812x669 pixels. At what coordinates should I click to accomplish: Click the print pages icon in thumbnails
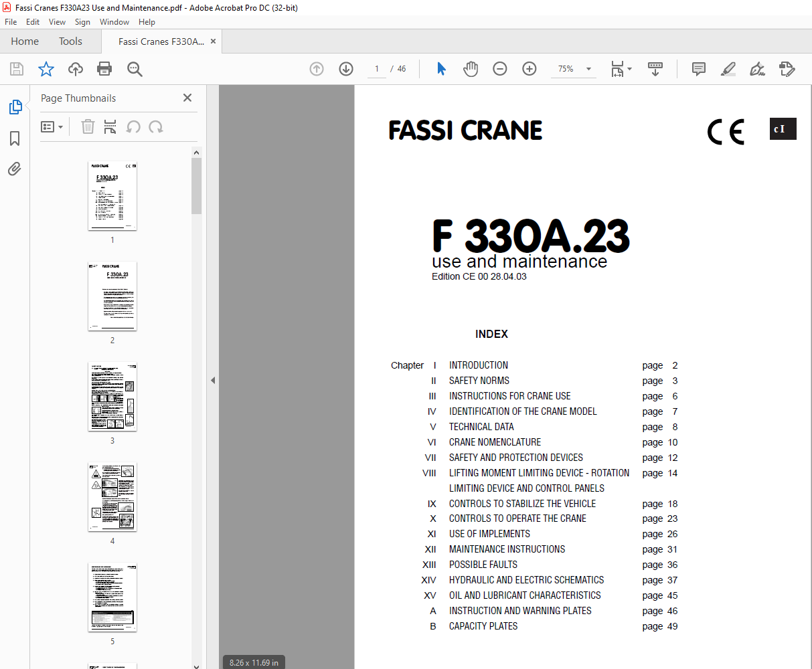tap(110, 126)
